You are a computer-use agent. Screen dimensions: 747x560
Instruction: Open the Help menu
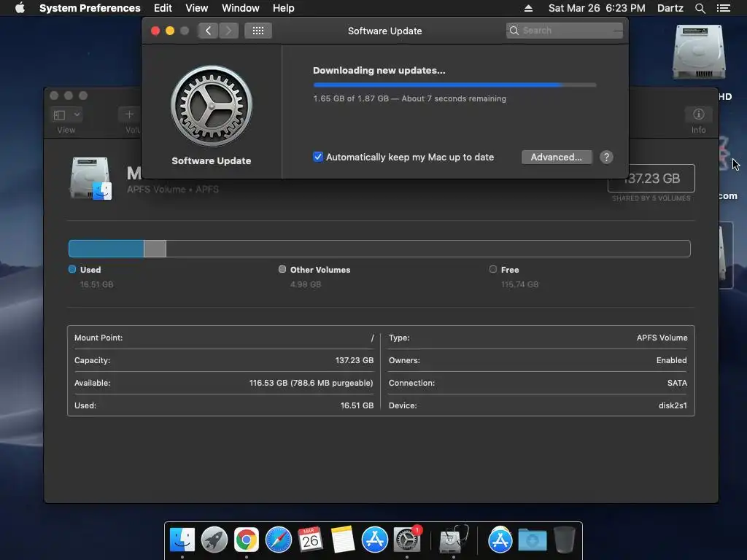(284, 8)
